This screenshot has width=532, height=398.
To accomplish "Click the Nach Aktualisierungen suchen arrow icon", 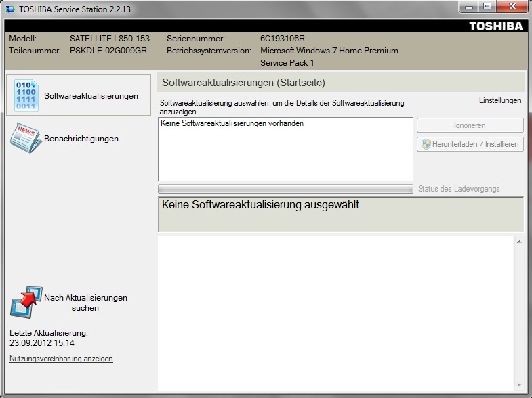I will pos(26,302).
